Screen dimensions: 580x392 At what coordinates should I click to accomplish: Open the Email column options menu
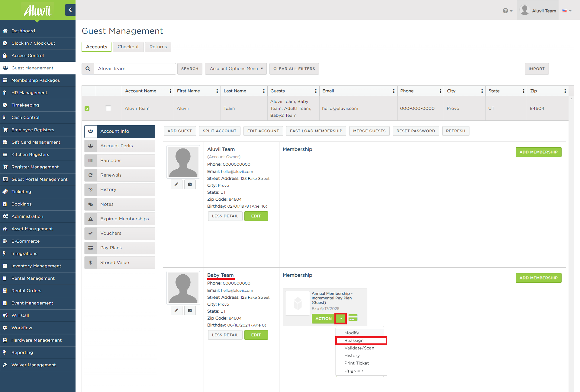point(394,91)
